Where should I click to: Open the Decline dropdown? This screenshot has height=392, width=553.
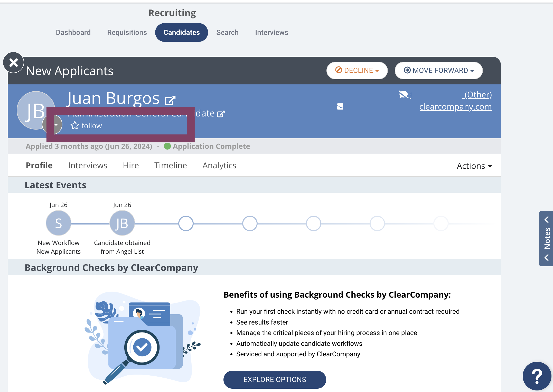[x=357, y=71]
